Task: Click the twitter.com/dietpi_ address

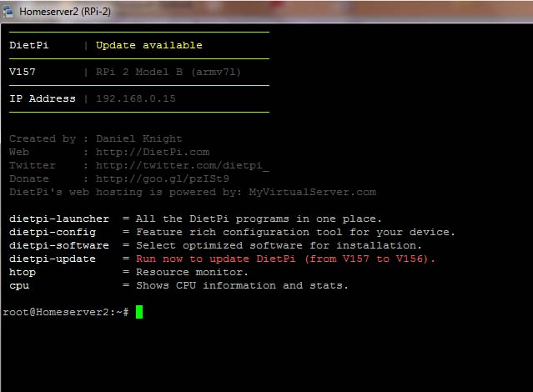Action: point(183,166)
